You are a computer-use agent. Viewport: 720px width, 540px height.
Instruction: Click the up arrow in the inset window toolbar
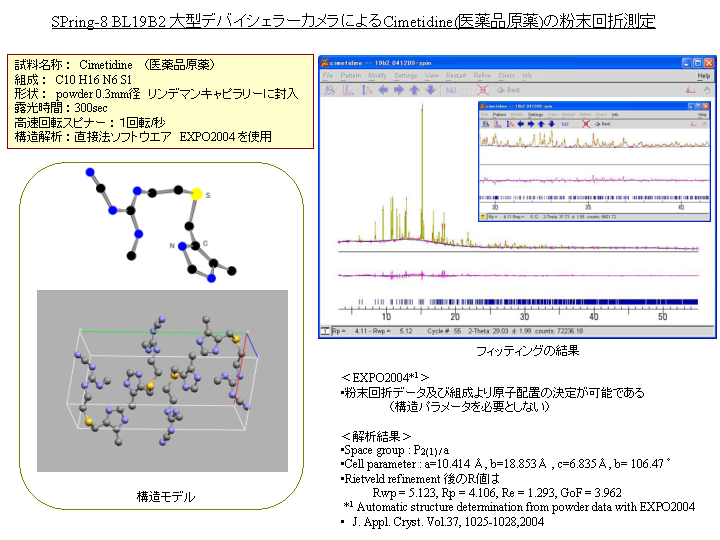tap(541, 124)
